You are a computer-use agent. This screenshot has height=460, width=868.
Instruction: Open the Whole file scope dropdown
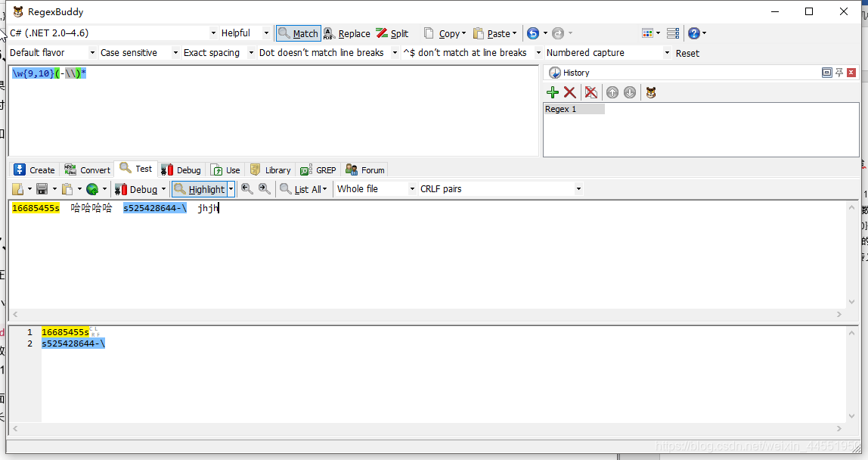pyautogui.click(x=376, y=189)
